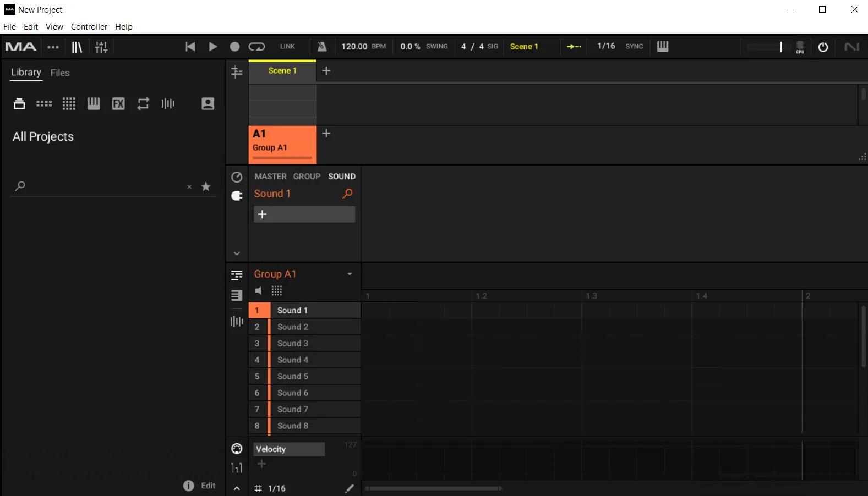The width and height of the screenshot is (868, 496).
Task: Select the Scene 1 header
Action: pyautogui.click(x=282, y=71)
